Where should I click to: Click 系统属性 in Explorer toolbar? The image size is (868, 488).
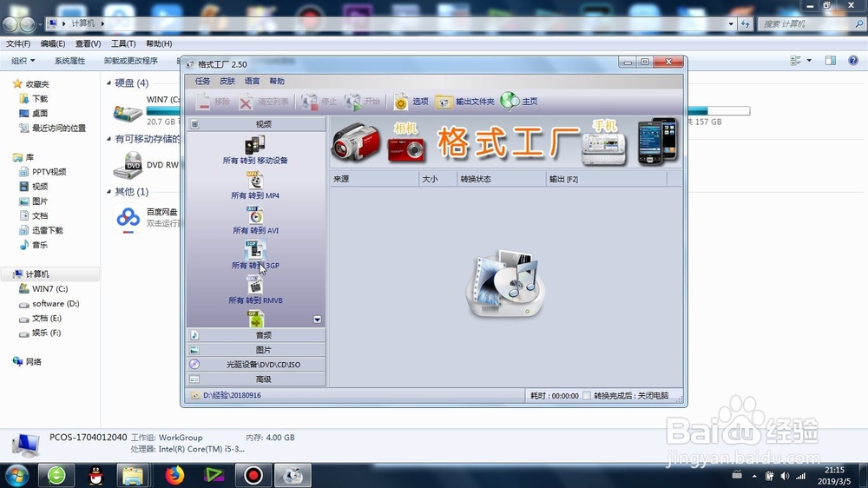[x=69, y=61]
